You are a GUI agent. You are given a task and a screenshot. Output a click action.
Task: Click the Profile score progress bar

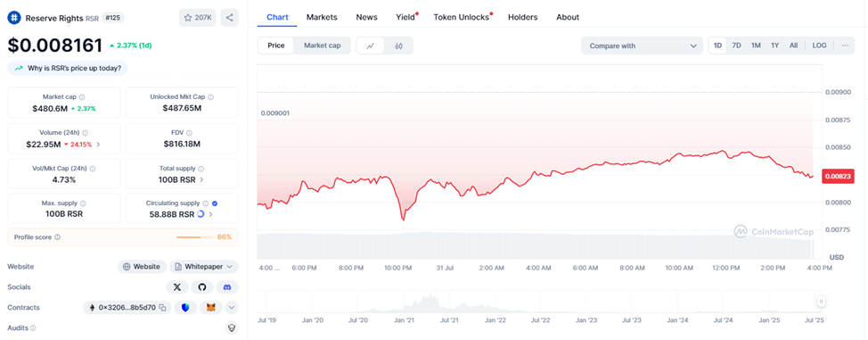(195, 237)
